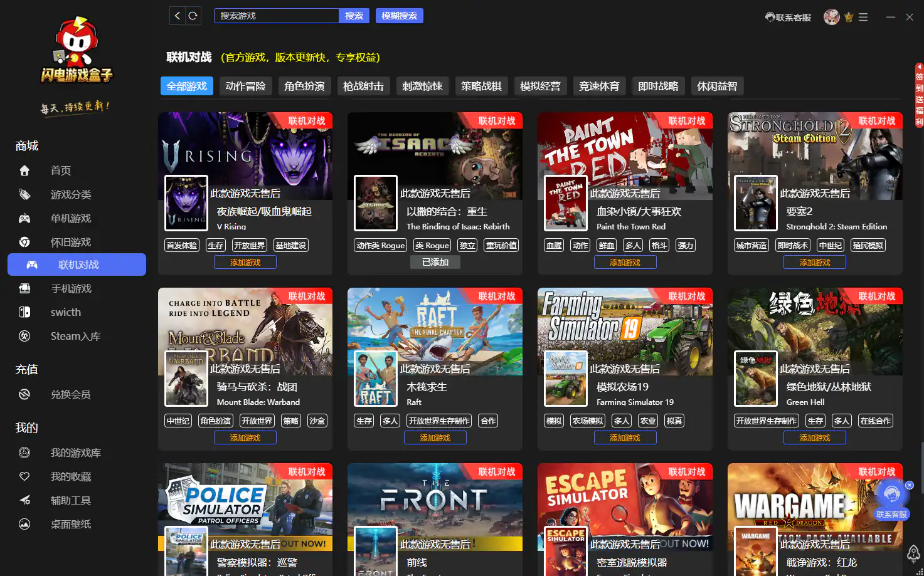Image resolution: width=924 pixels, height=576 pixels.
Task: Click the 单机游戏 gamepad icon
Action: [24, 218]
